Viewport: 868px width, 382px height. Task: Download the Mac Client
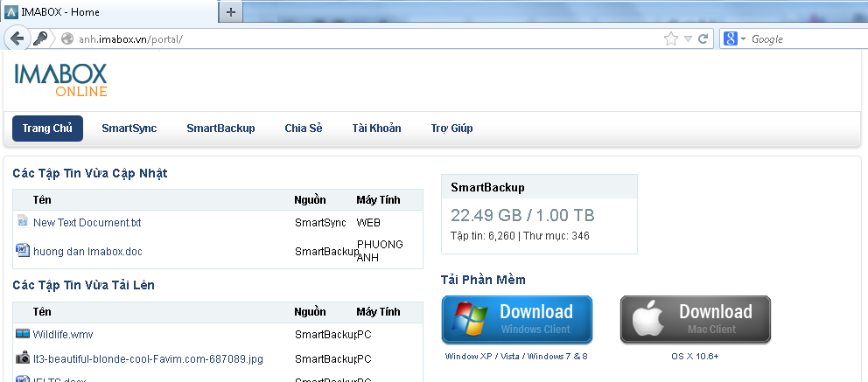tap(696, 318)
